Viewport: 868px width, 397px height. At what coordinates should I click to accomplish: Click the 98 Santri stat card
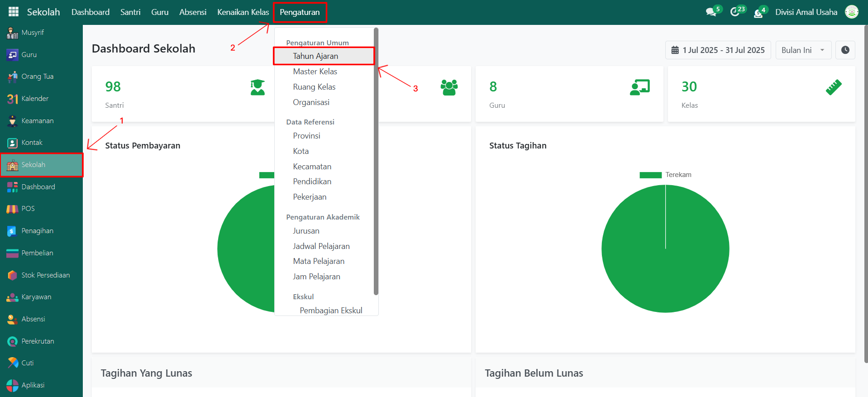pyautogui.click(x=183, y=94)
